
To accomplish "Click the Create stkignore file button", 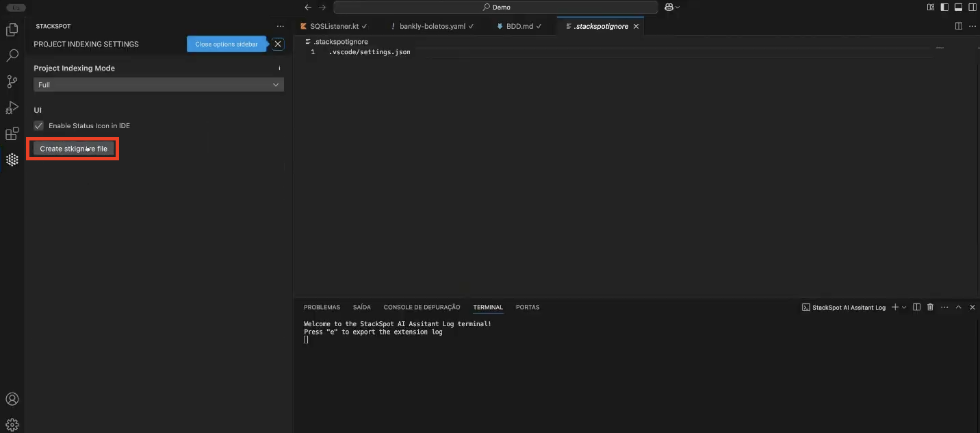I will pyautogui.click(x=73, y=149).
